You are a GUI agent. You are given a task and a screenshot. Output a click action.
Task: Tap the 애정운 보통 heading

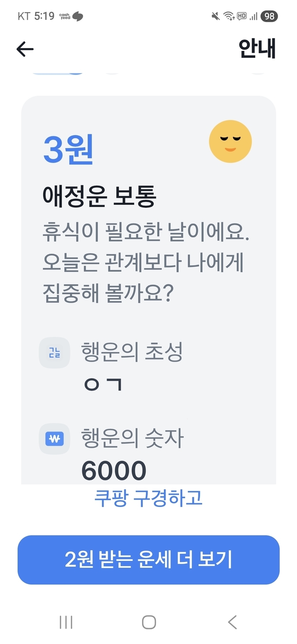coord(99,196)
